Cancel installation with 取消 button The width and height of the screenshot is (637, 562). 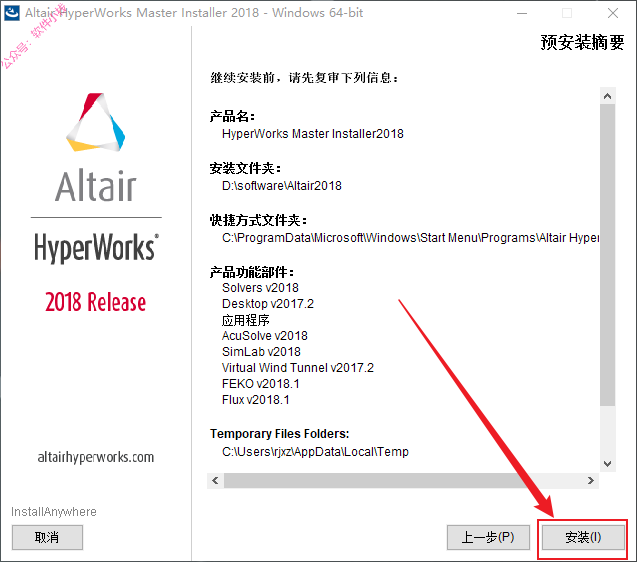pos(47,537)
